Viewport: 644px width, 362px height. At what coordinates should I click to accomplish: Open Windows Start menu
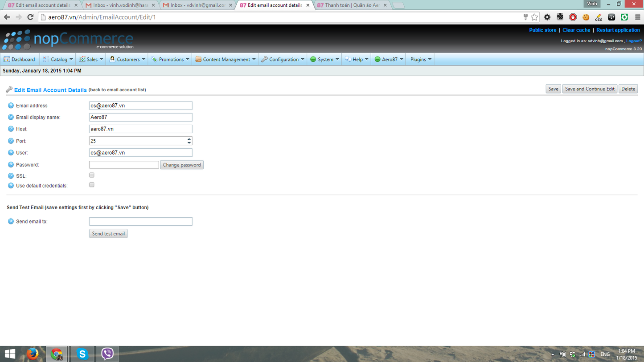[10, 354]
